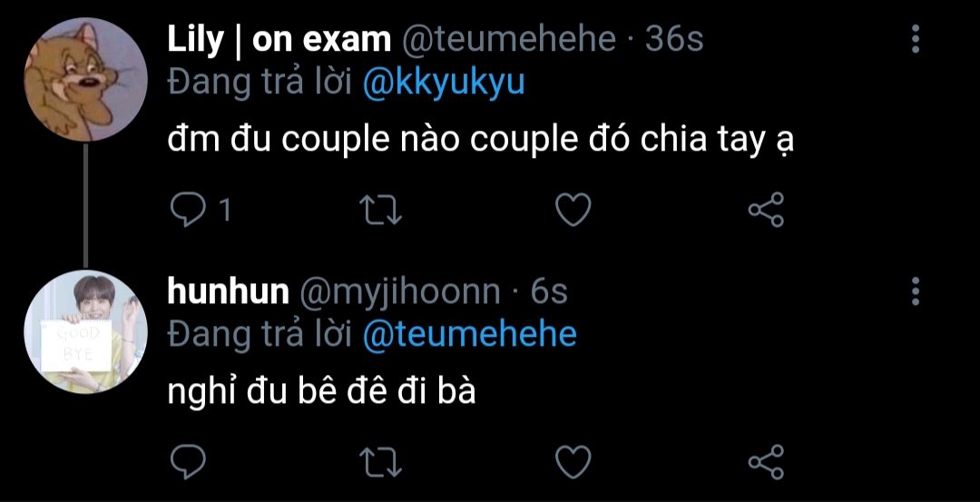The height and width of the screenshot is (502, 980).
Task: Open hunhun display name profile
Action: (x=228, y=292)
